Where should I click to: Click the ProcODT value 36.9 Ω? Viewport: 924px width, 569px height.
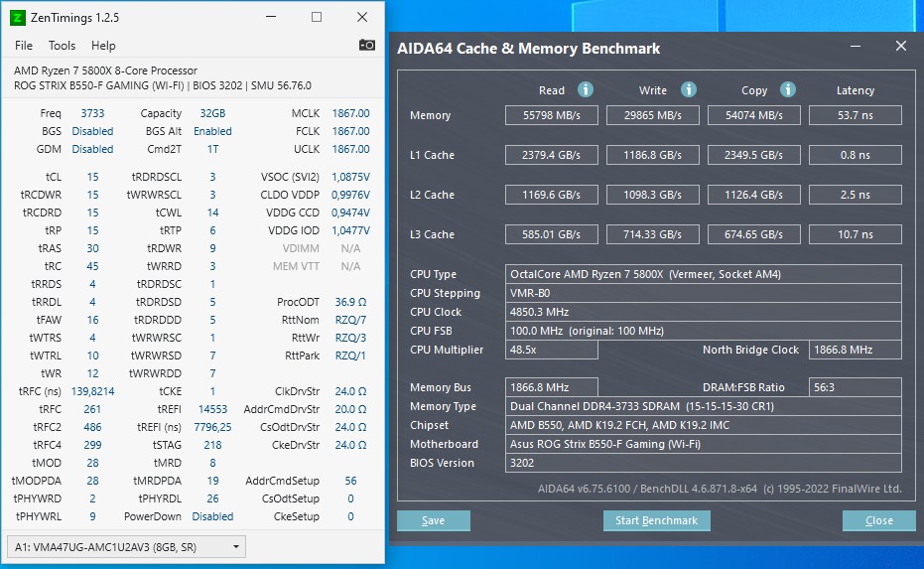pyautogui.click(x=350, y=302)
